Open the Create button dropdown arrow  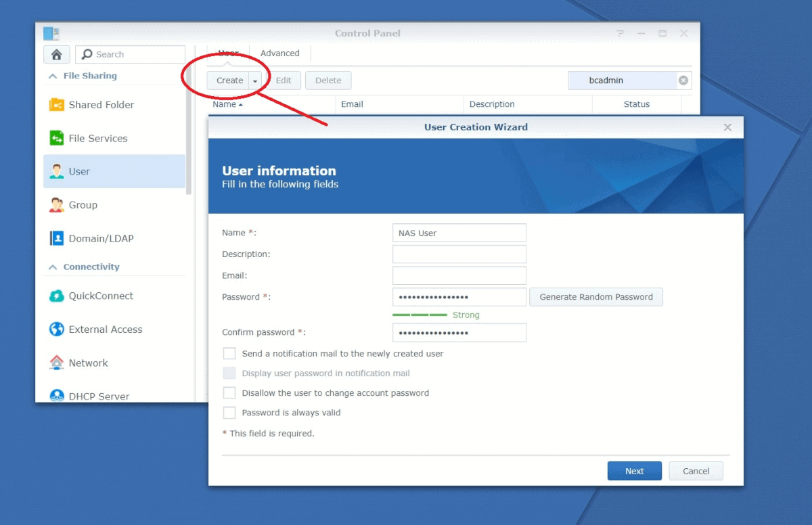pos(255,81)
